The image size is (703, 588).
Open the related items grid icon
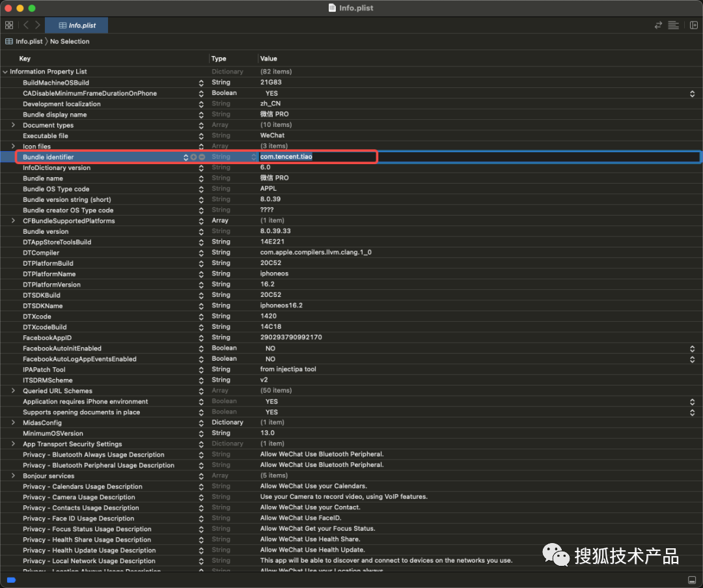pos(9,25)
